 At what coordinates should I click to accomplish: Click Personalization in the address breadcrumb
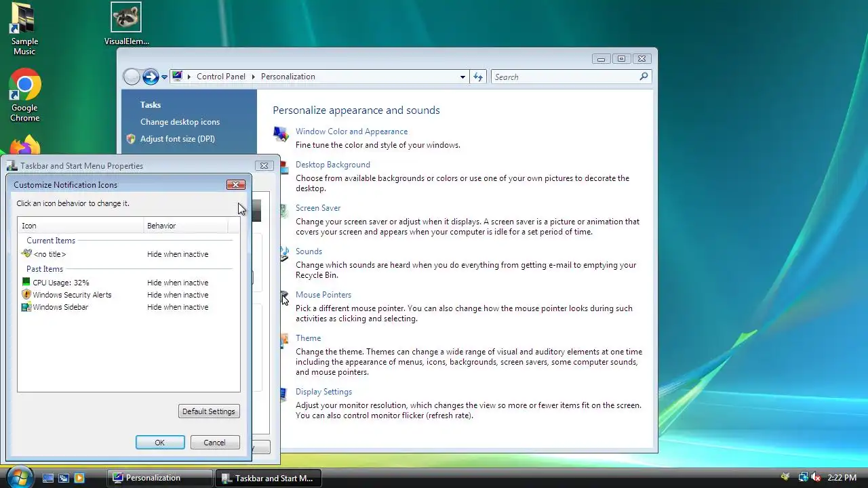pyautogui.click(x=288, y=77)
